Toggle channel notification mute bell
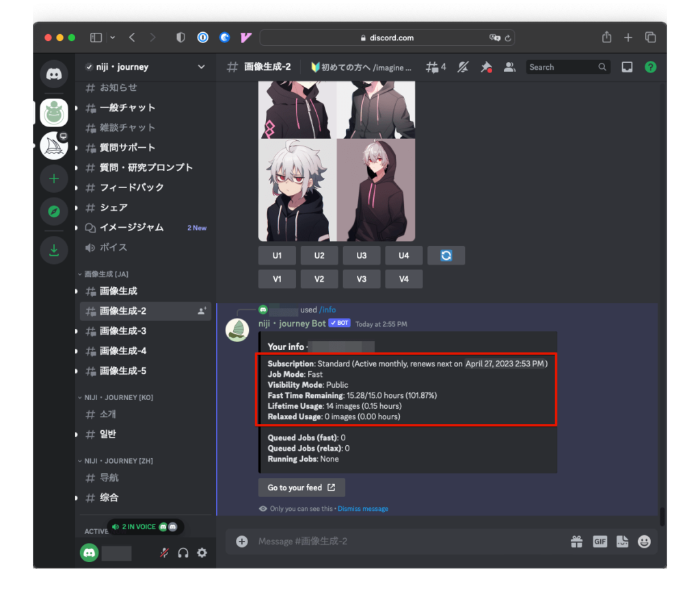The height and width of the screenshot is (612, 700). [x=463, y=67]
